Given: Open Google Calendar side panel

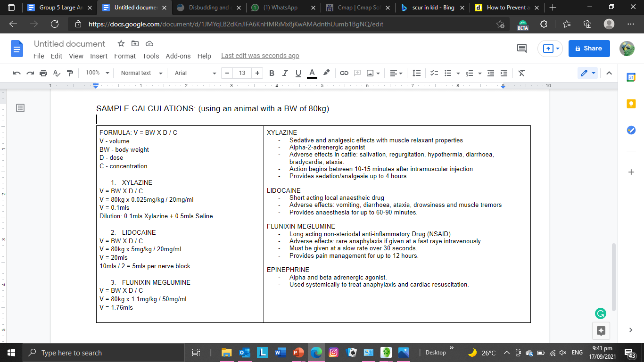Looking at the screenshot, I should pyautogui.click(x=631, y=77).
